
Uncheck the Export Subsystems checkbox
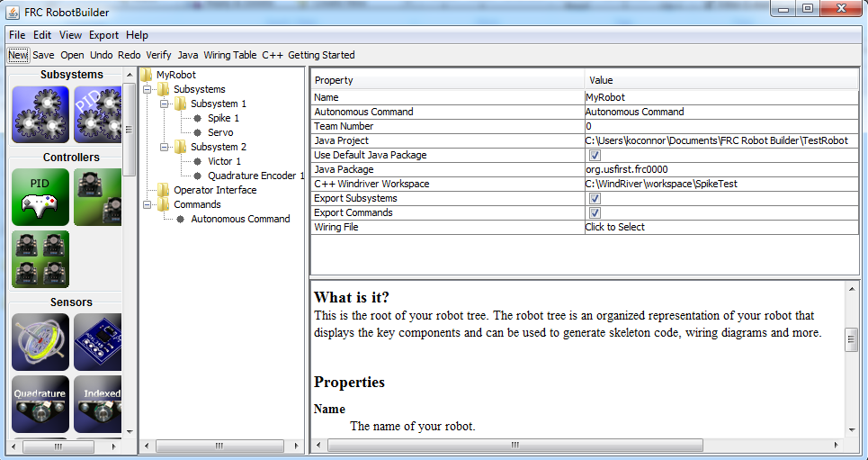click(x=595, y=198)
